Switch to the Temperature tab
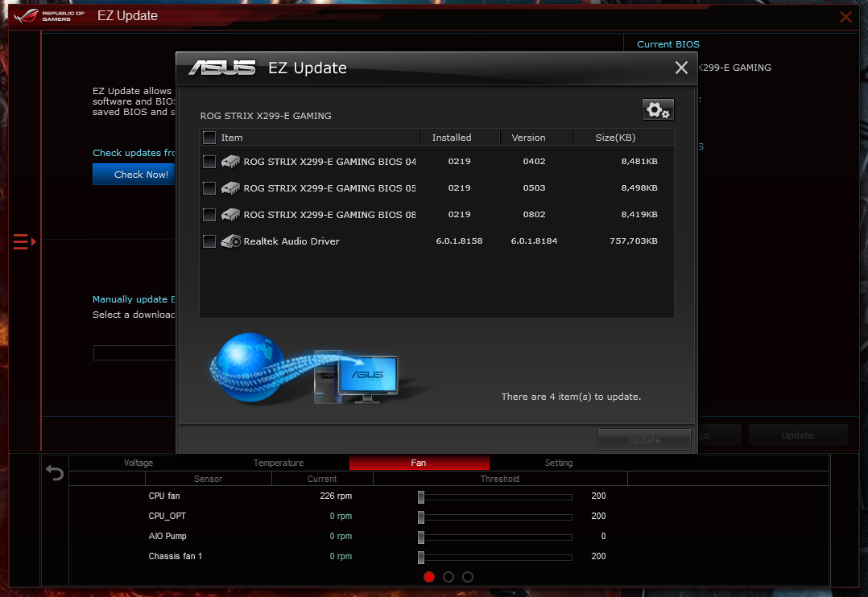Screen dimensions: 868x597 (279, 463)
